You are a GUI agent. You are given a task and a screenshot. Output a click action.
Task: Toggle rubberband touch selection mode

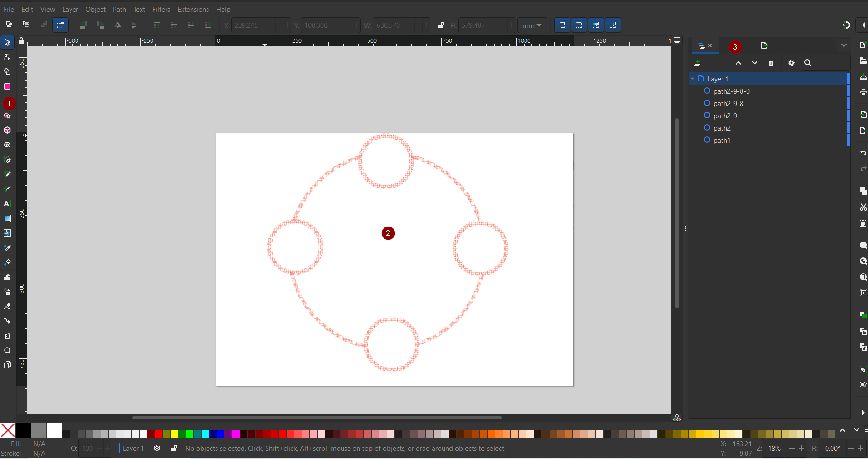coord(60,25)
